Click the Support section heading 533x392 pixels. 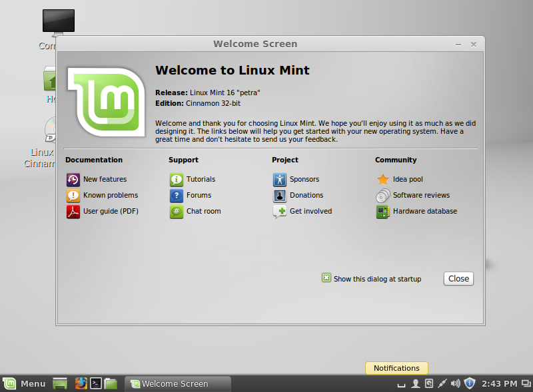(184, 160)
